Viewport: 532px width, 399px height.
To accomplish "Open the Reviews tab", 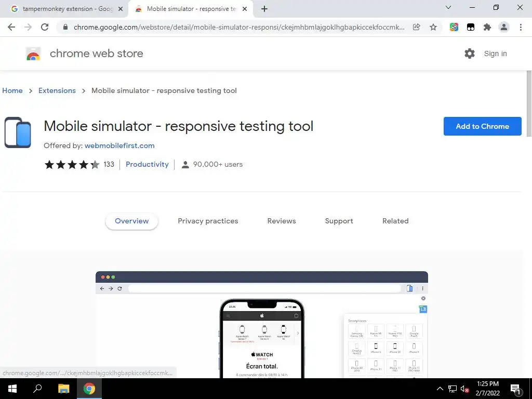I will (x=282, y=221).
